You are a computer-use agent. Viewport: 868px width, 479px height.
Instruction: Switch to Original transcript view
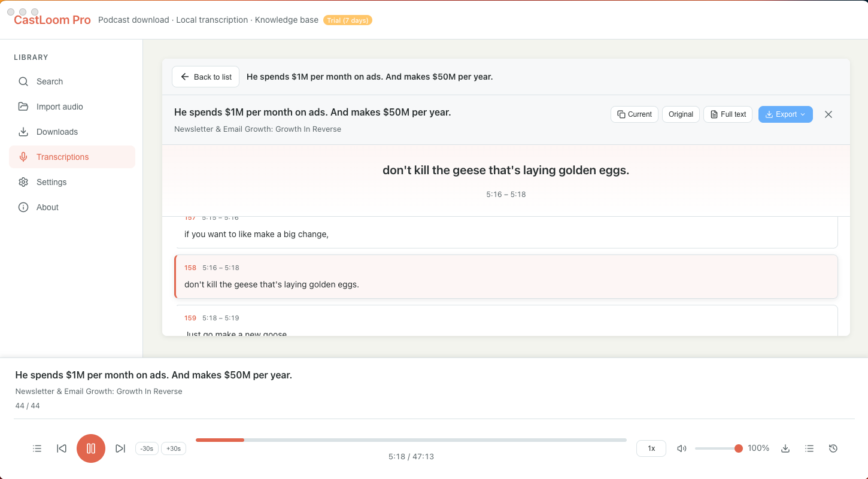(x=681, y=114)
